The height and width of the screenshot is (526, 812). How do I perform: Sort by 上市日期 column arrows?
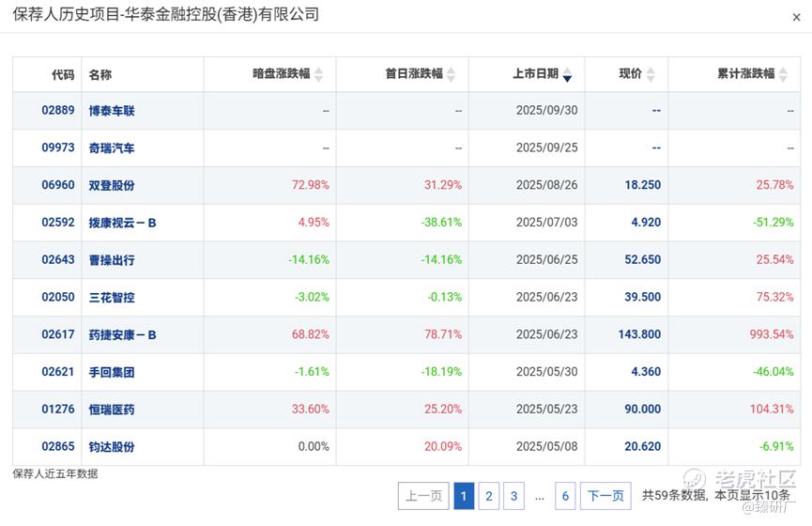(x=568, y=74)
